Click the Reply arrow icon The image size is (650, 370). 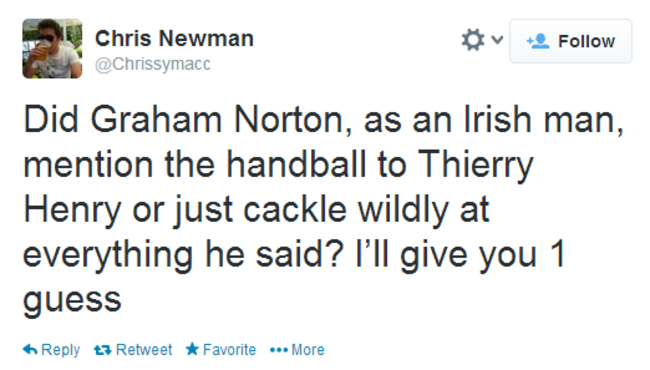[30, 350]
